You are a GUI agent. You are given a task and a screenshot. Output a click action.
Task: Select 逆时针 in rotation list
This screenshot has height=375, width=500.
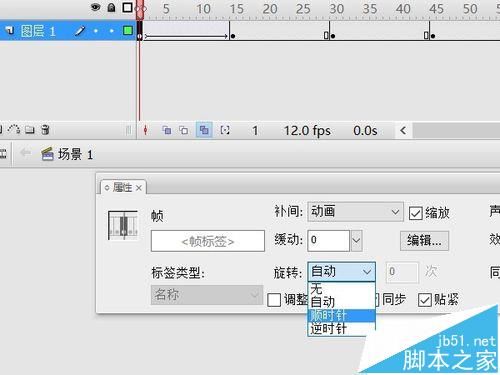click(341, 329)
